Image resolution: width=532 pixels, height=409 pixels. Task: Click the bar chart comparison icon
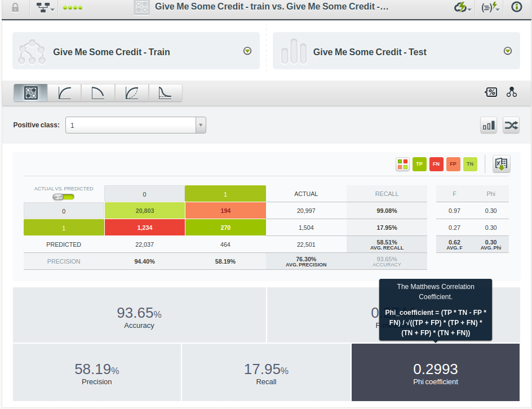tap(488, 125)
